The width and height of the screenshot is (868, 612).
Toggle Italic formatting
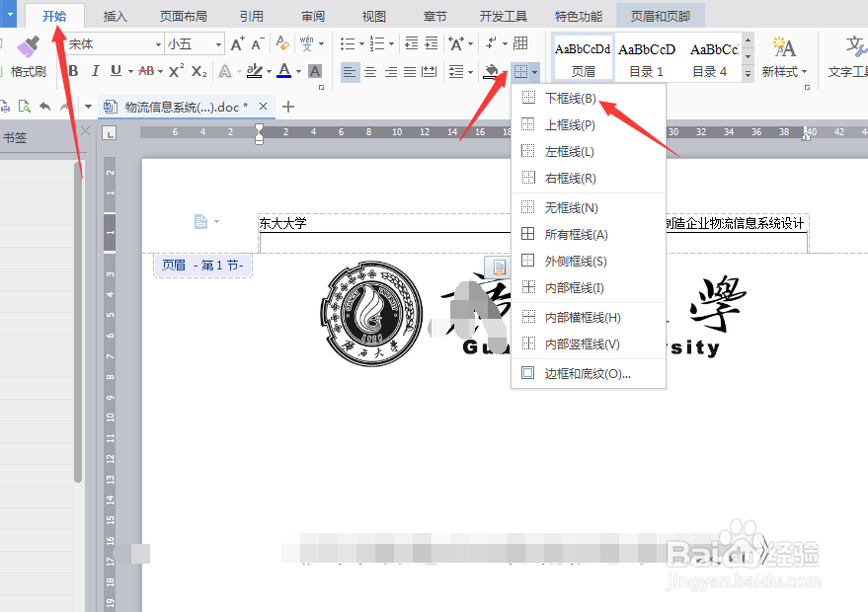coord(95,71)
